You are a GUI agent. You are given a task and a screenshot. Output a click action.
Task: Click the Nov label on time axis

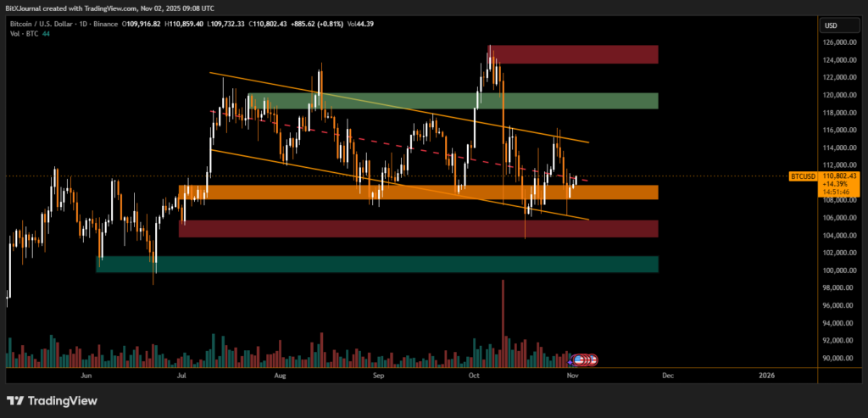click(572, 375)
